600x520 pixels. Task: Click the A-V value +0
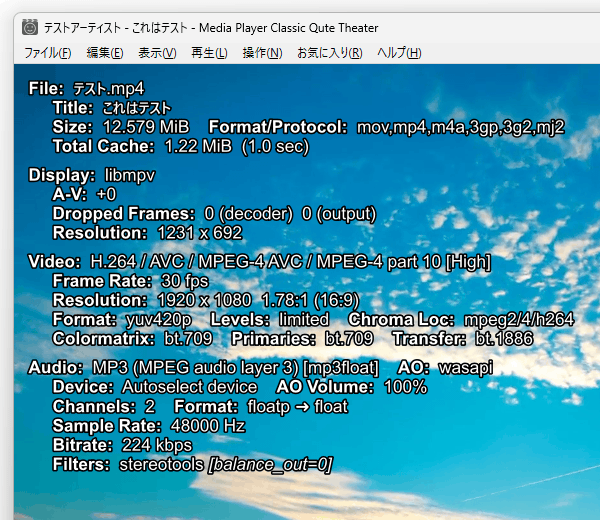(106, 194)
